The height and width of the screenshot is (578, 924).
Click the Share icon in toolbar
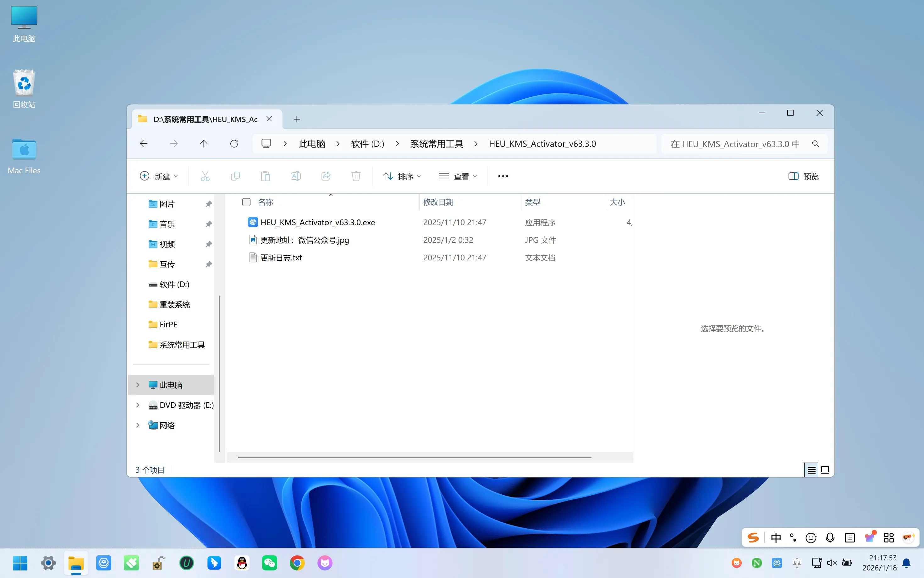click(x=326, y=176)
